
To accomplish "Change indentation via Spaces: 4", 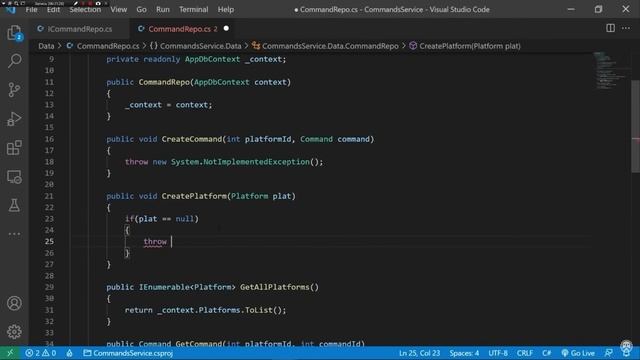I will coord(464,353).
